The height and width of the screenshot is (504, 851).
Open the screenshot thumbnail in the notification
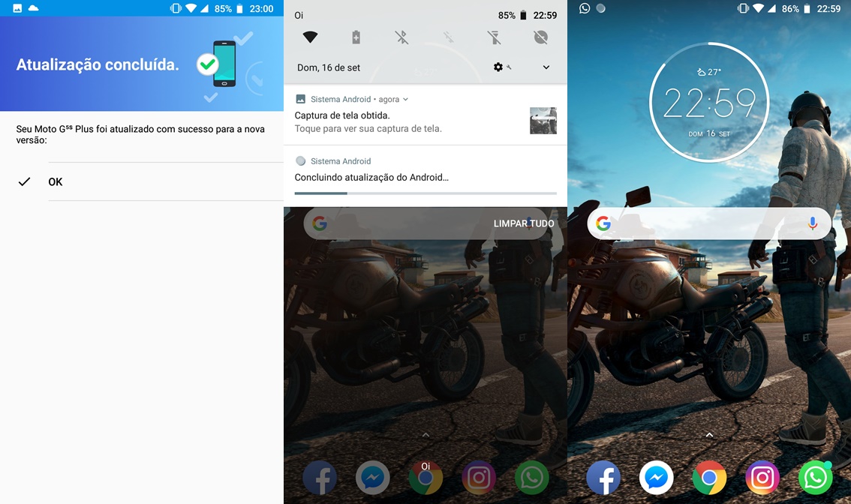point(543,121)
